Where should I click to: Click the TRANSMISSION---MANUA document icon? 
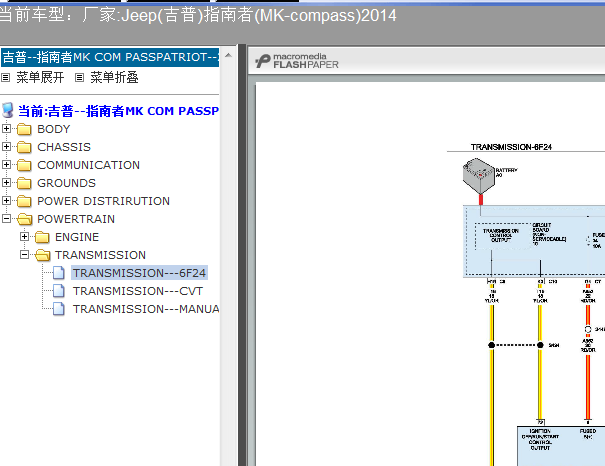[x=59, y=309]
